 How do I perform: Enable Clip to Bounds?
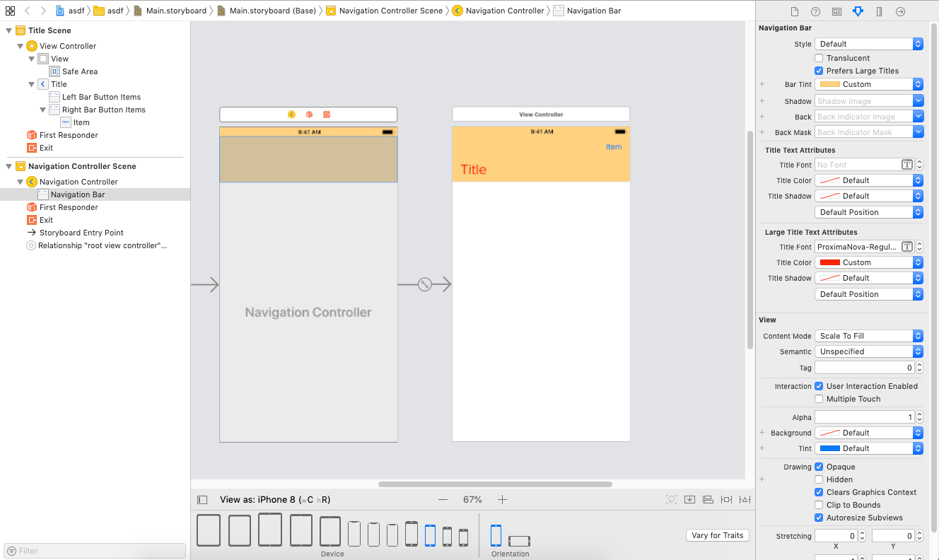(819, 505)
